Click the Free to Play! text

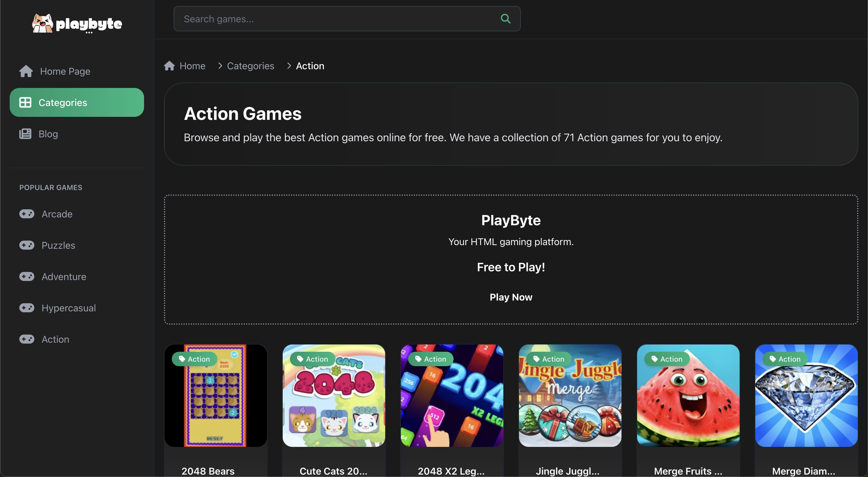[511, 267]
